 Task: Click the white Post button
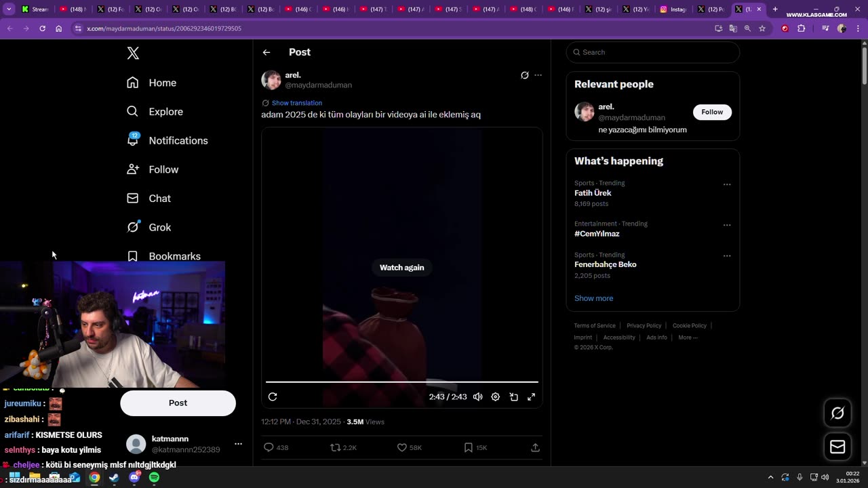click(178, 403)
